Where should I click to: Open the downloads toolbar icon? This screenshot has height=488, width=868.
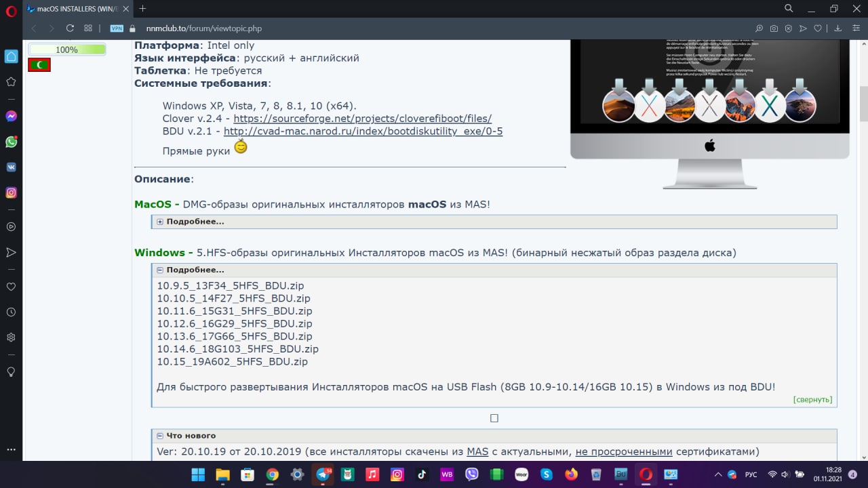pyautogui.click(x=837, y=28)
